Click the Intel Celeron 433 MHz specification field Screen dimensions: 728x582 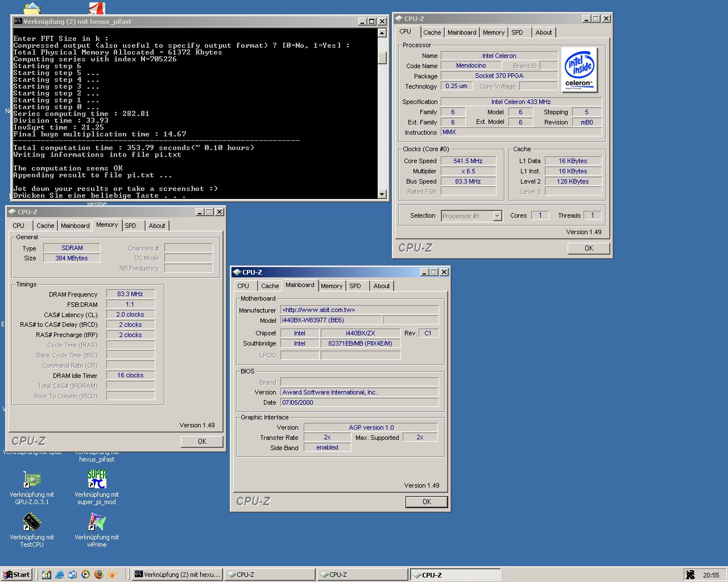[521, 102]
